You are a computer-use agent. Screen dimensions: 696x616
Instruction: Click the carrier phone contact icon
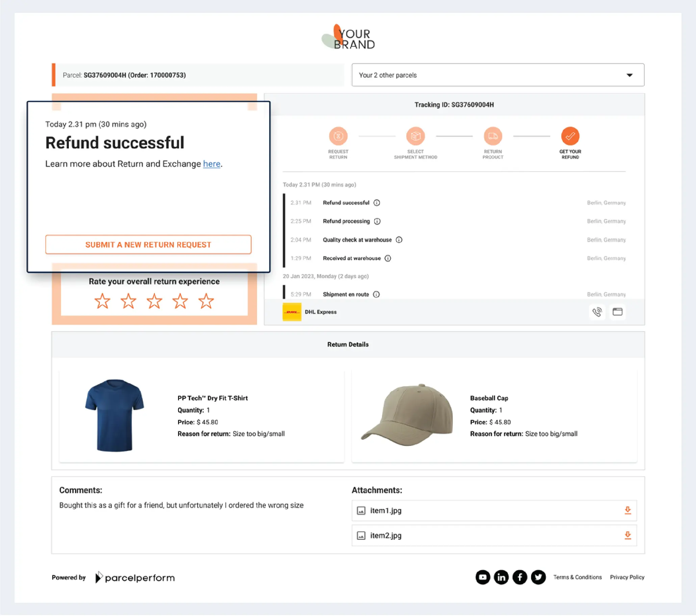click(x=597, y=312)
